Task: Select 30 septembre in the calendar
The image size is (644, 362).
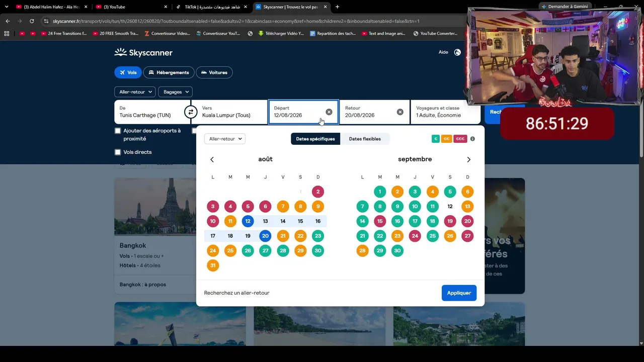Action: (x=397, y=250)
